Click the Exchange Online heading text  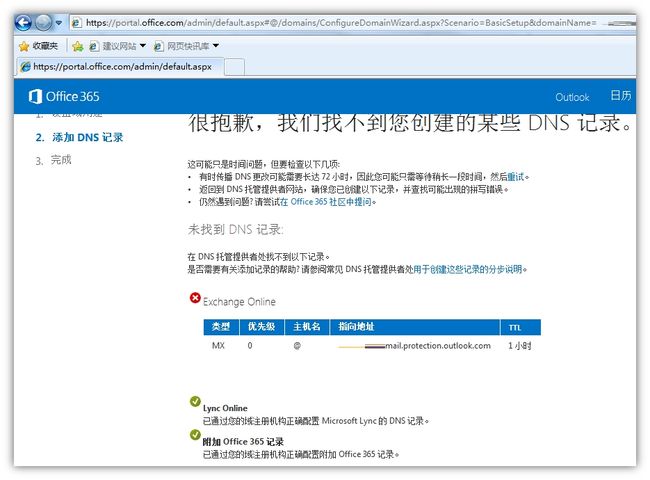click(239, 302)
